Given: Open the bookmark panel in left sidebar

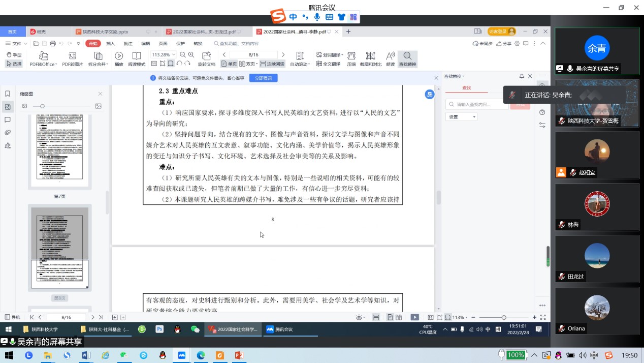Looking at the screenshot, I should click(8, 94).
